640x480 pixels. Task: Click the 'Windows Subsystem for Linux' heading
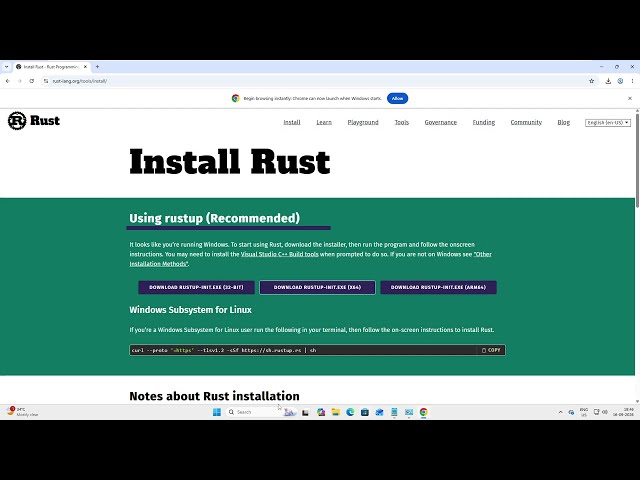[191, 310]
